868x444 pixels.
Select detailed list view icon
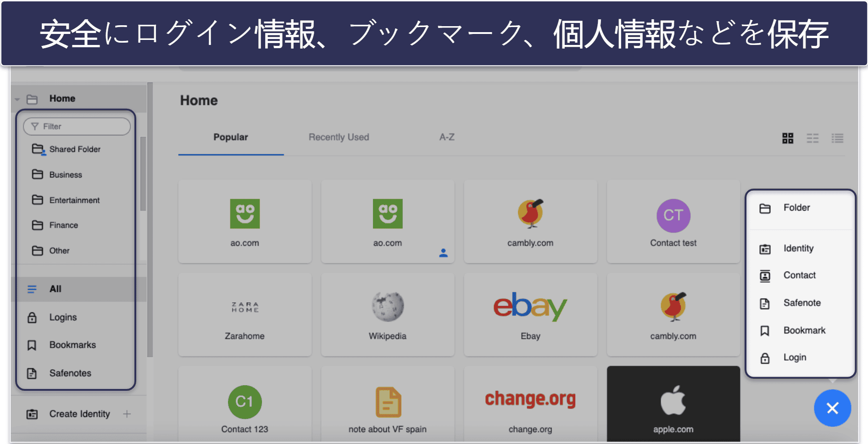coord(837,138)
